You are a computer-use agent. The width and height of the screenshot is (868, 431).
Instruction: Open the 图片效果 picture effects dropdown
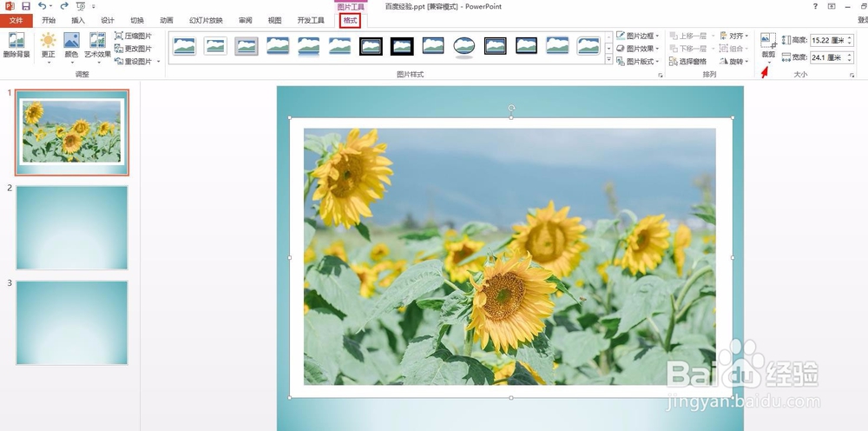(638, 48)
